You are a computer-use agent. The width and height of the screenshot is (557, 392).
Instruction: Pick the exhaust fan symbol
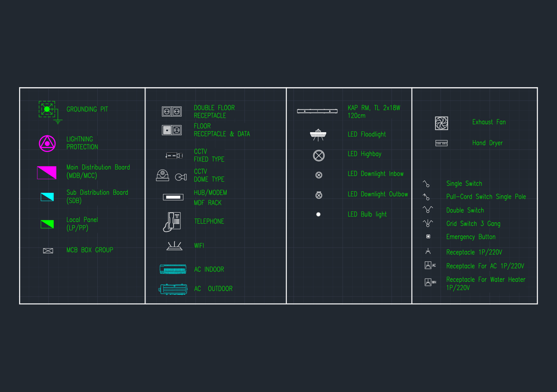441,123
